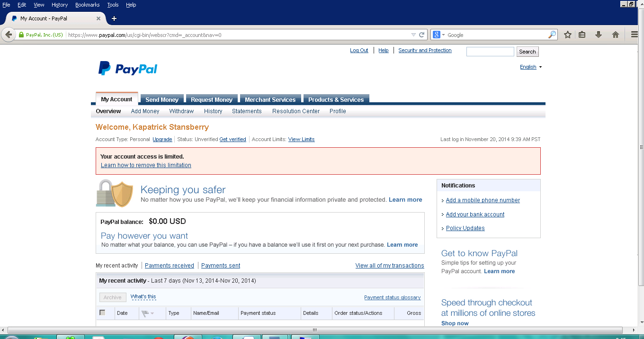This screenshot has height=339, width=644.
Task: Open the Tools menu
Action: click(113, 5)
